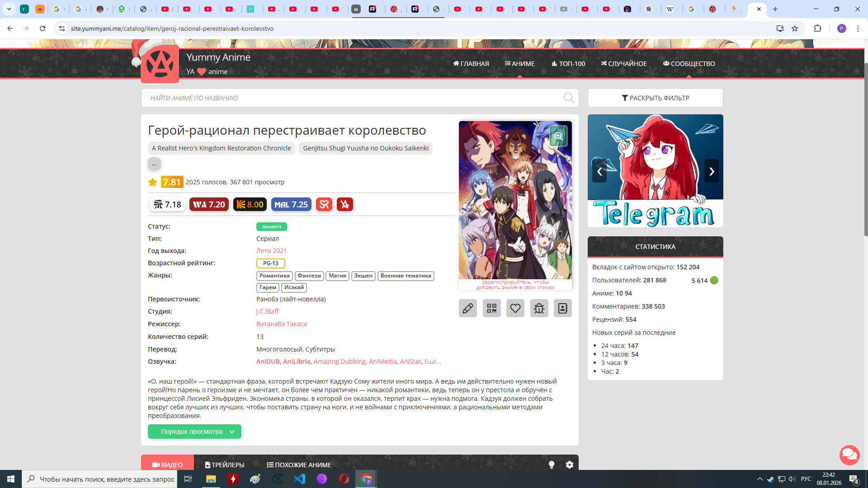Screen dimensions: 868x488
Task: Show next banner slide with right arrow
Action: (711, 171)
